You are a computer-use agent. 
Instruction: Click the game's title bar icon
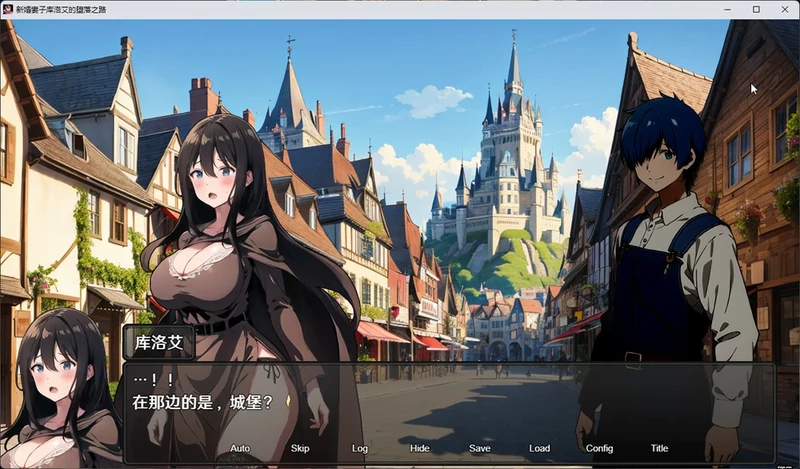pyautogui.click(x=8, y=9)
